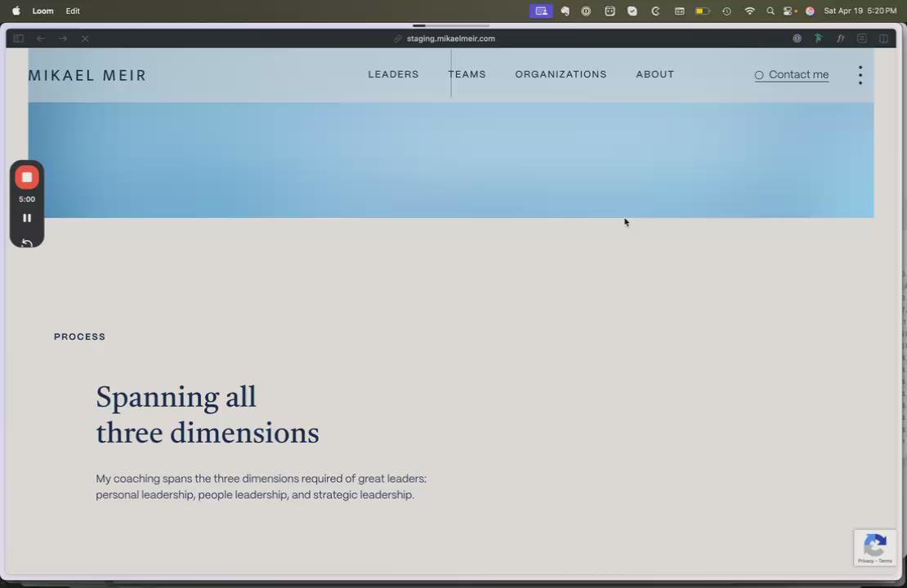Open reCAPTCHA Privacy link
The width and height of the screenshot is (907, 588).
click(865, 561)
